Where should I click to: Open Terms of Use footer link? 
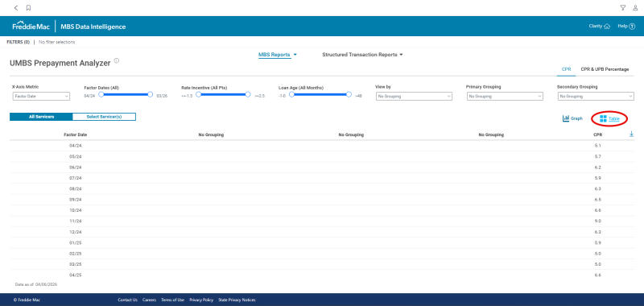click(x=172, y=300)
